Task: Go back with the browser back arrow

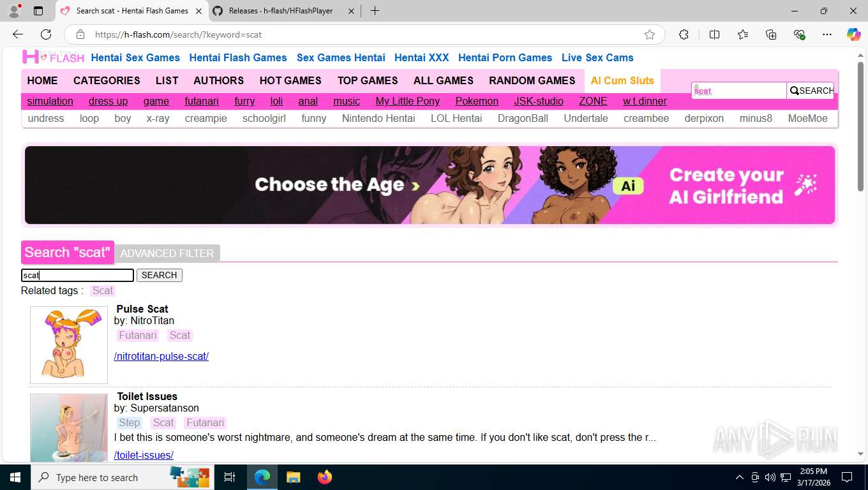Action: (18, 34)
